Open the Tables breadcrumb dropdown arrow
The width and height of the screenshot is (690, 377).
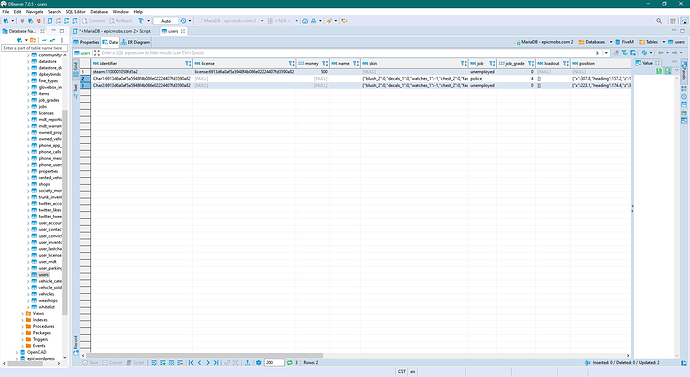coord(664,42)
